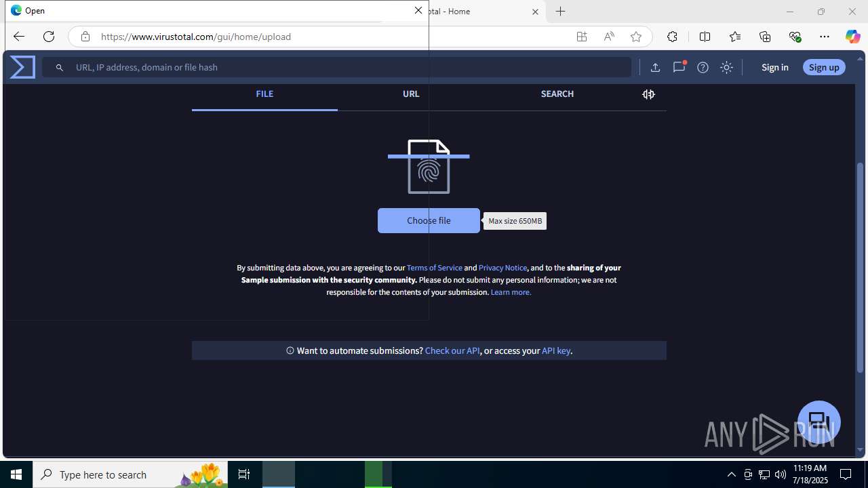The height and width of the screenshot is (488, 868).
Task: Open the Collections icon
Action: 765,37
